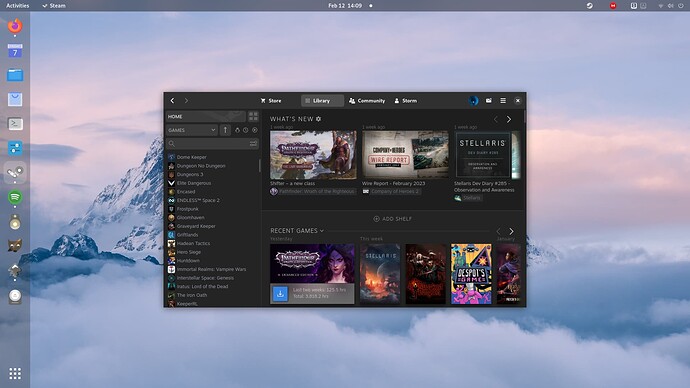
Task: Focus the library search field
Action: coord(212,143)
